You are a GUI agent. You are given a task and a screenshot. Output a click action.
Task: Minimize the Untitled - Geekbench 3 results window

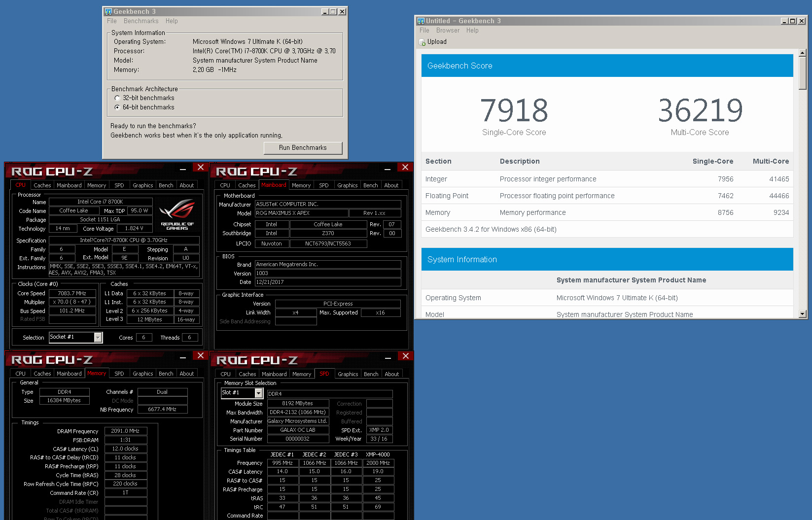pos(784,21)
